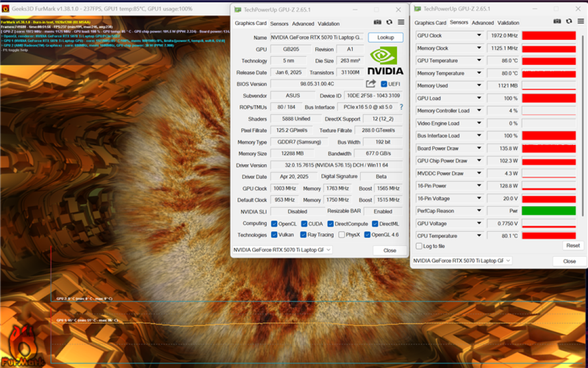This screenshot has width=588, height=368.
Task: Click the share BIOS export icon
Action: (371, 84)
